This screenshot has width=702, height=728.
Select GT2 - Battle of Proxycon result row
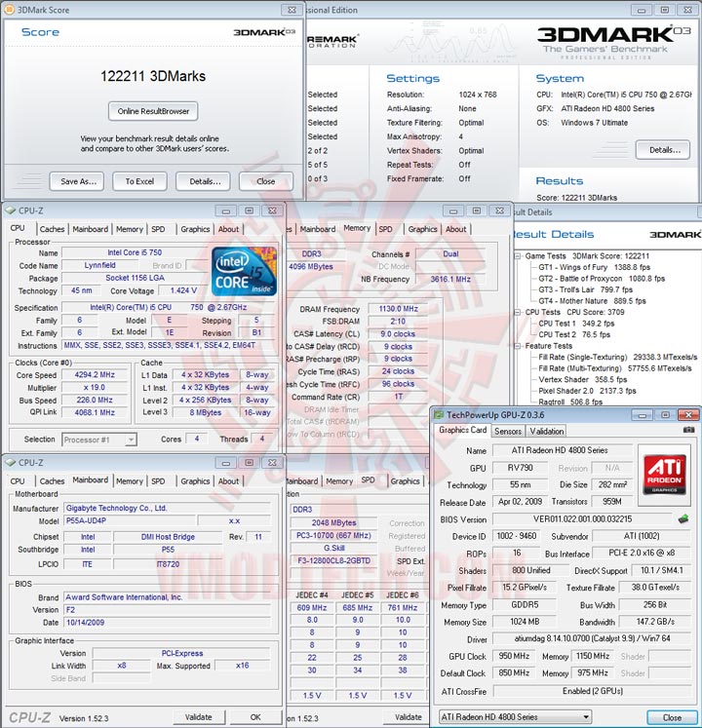pos(602,279)
